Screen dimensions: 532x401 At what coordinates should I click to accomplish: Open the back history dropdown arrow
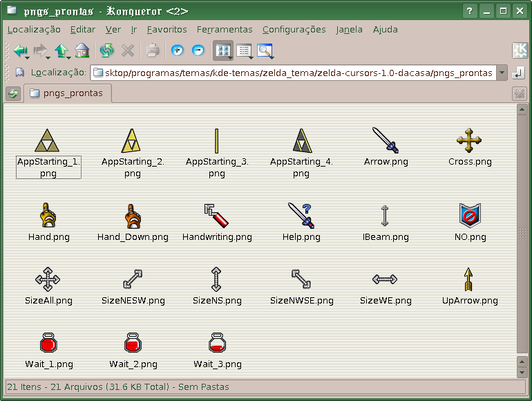tap(28, 58)
